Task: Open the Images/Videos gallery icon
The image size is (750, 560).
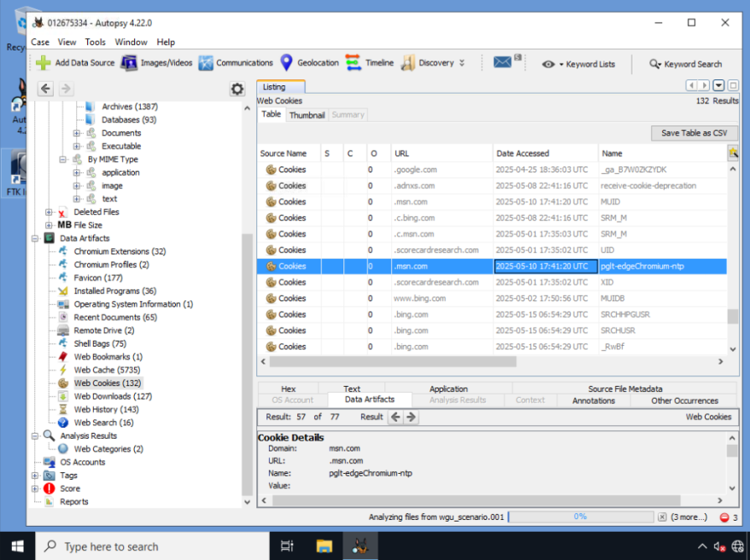Action: 129,62
